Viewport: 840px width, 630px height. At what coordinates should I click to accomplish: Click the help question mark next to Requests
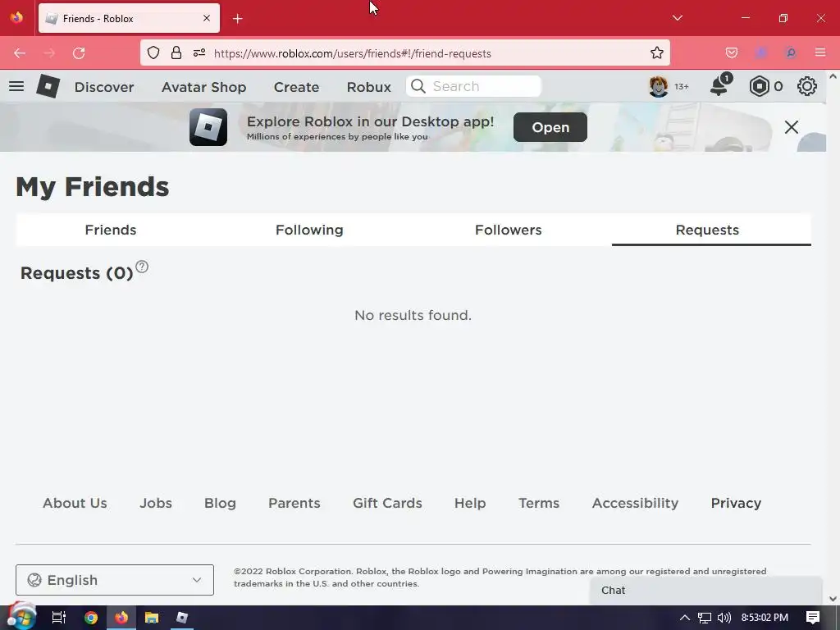point(142,267)
